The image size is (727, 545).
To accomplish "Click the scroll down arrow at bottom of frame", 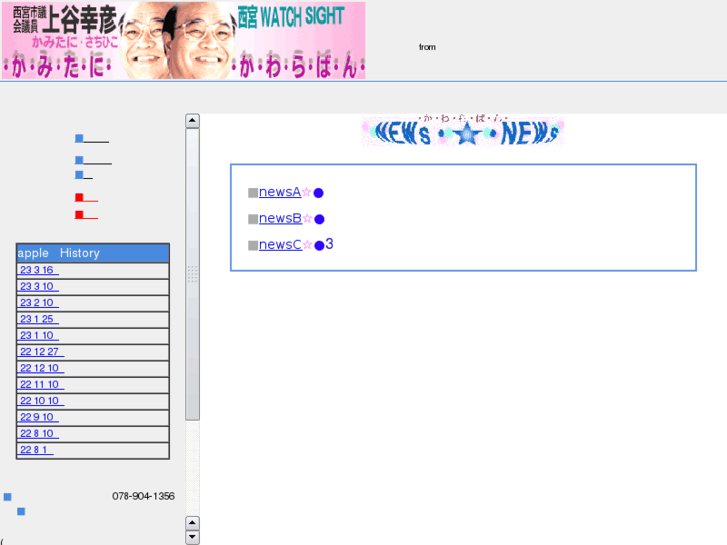I will tap(192, 538).
